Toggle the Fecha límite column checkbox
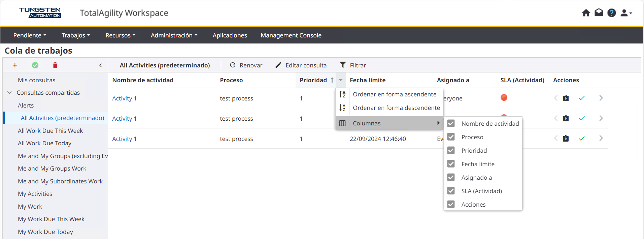Image resolution: width=644 pixels, height=239 pixels. tap(451, 164)
